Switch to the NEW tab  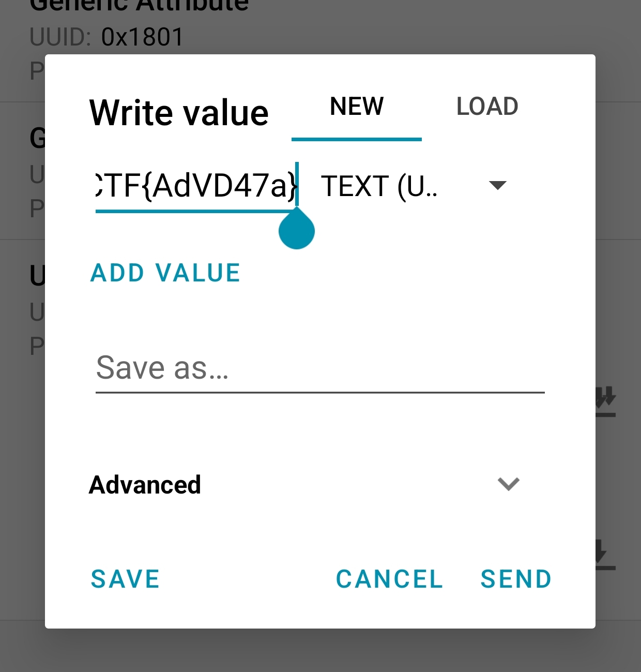point(357,107)
